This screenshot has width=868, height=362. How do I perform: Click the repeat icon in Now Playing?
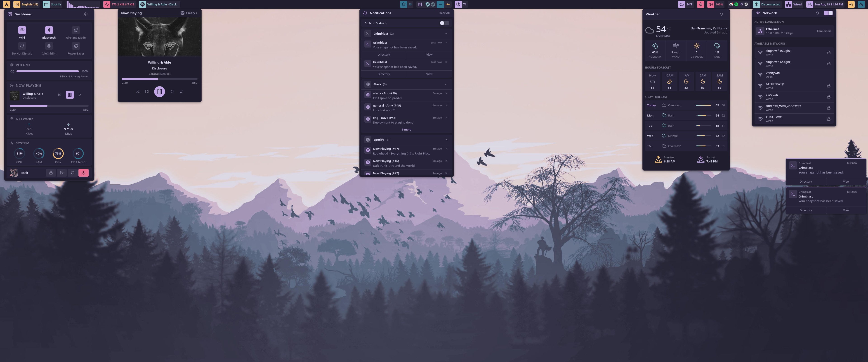[x=181, y=91]
